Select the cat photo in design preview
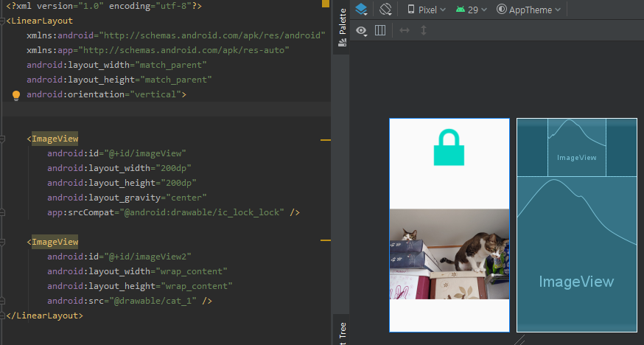This screenshot has height=345, width=644. [449, 254]
